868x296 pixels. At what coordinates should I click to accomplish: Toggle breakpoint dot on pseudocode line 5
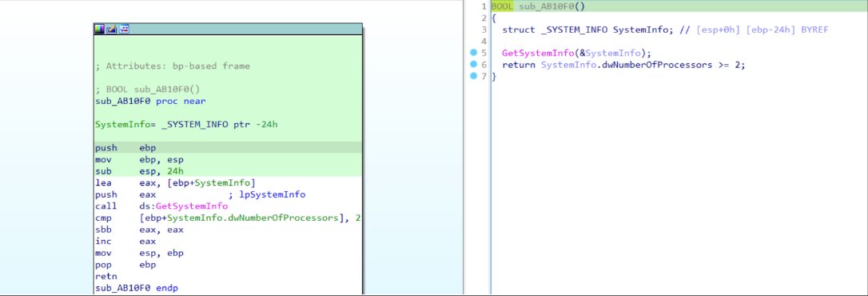(x=473, y=53)
